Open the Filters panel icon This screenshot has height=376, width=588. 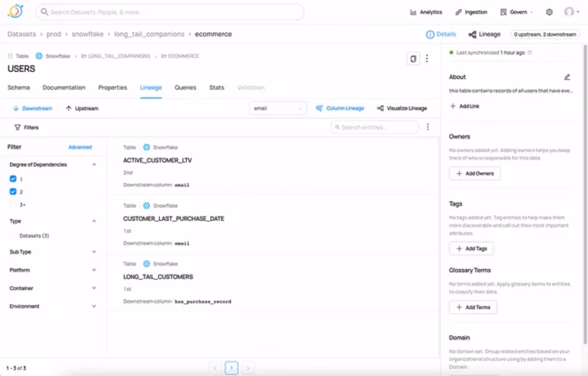coord(19,126)
